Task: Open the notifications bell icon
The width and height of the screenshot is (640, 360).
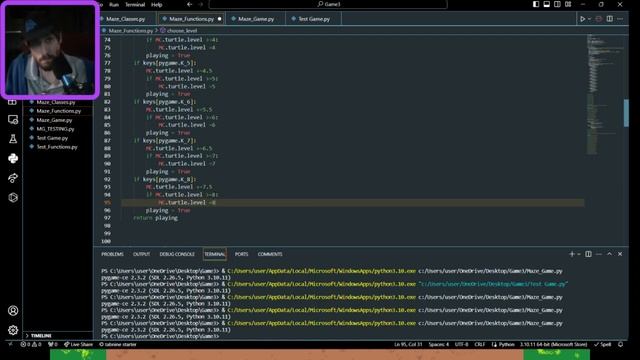Action: tap(620, 344)
